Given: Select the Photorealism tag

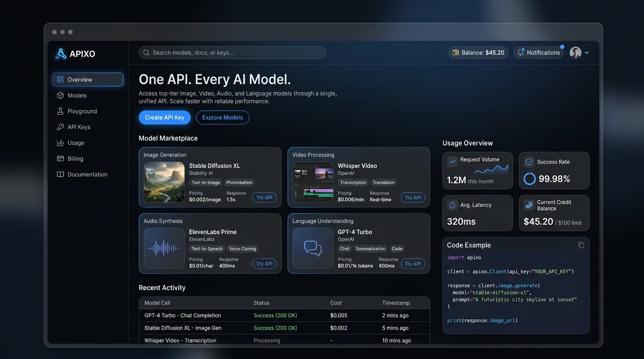Looking at the screenshot, I should click(x=239, y=183).
